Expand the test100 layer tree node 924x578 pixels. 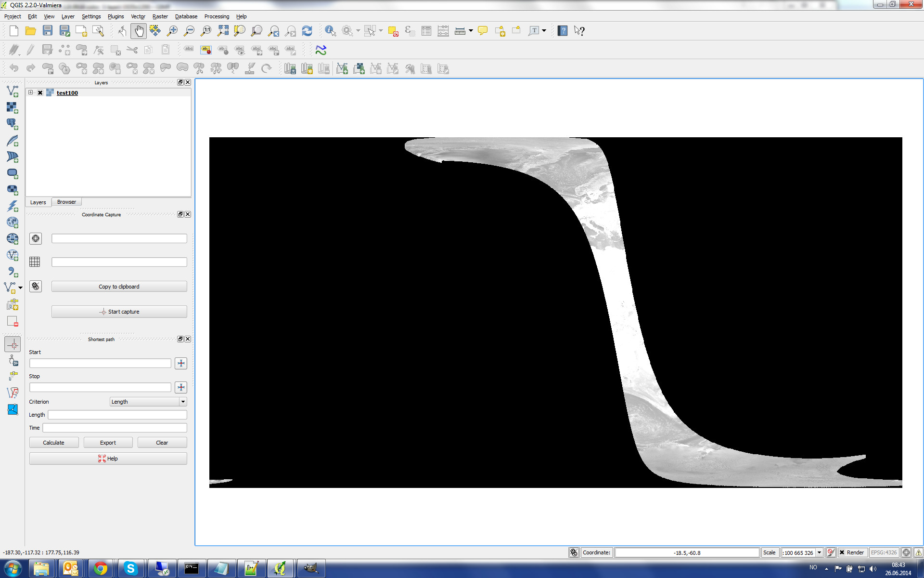coord(31,92)
